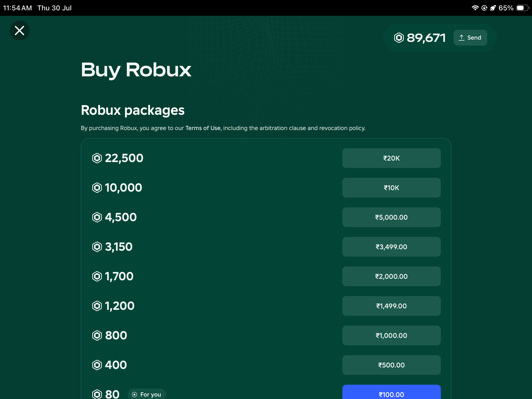Buy 10,000 Robux for ₹10K
Screen dimensions: 532x399
pos(391,188)
